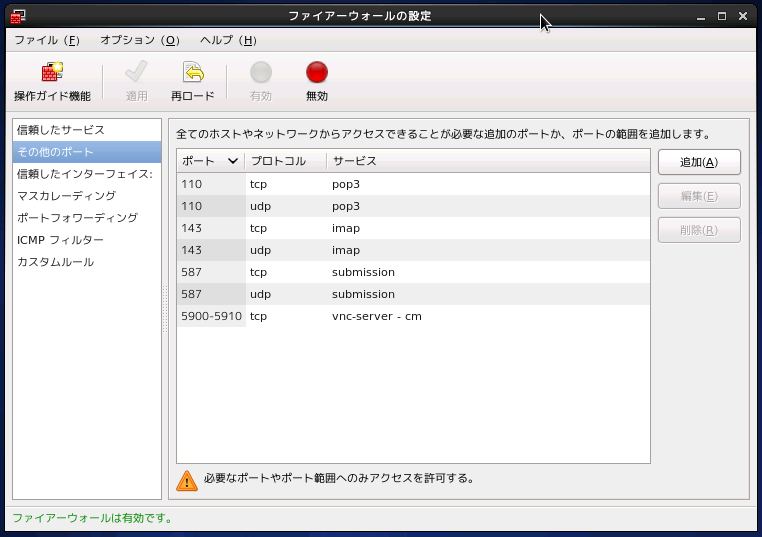This screenshot has width=762, height=537.
Task: Sort by the ポート column header
Action: point(211,161)
